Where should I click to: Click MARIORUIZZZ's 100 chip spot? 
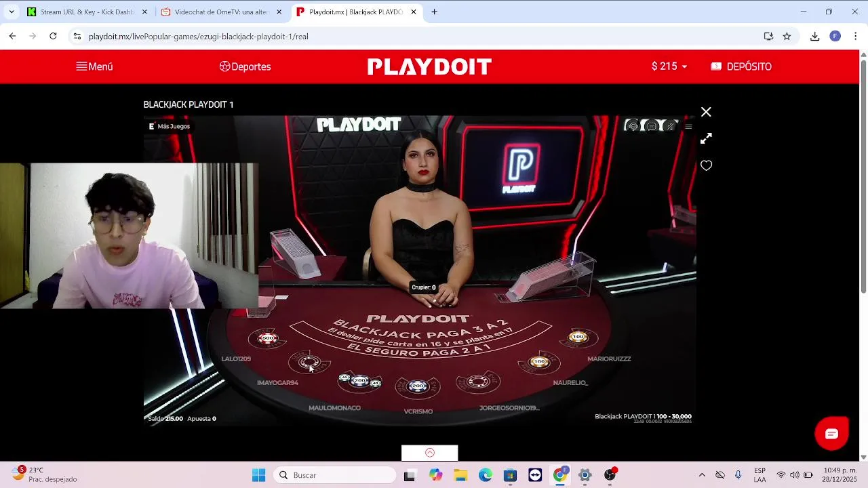[578, 337]
